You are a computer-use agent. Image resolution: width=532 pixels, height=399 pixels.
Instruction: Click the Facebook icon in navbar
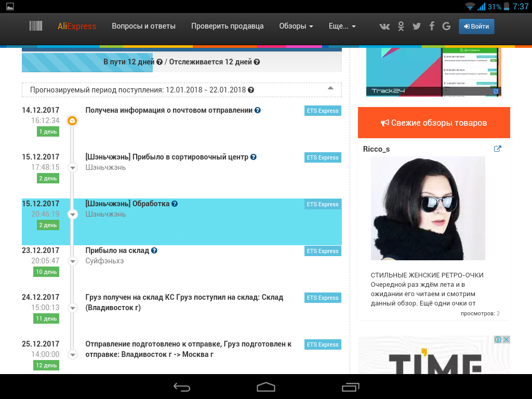tap(432, 26)
